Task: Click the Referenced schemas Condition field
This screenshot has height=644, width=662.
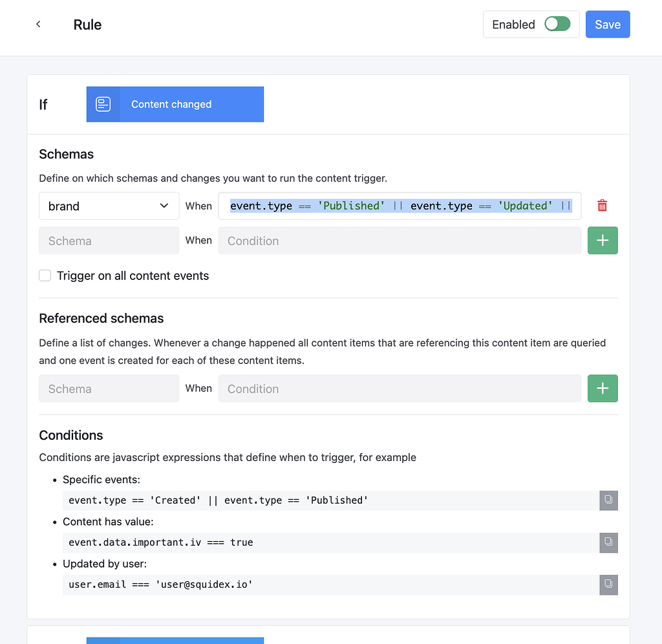Action: coord(400,389)
